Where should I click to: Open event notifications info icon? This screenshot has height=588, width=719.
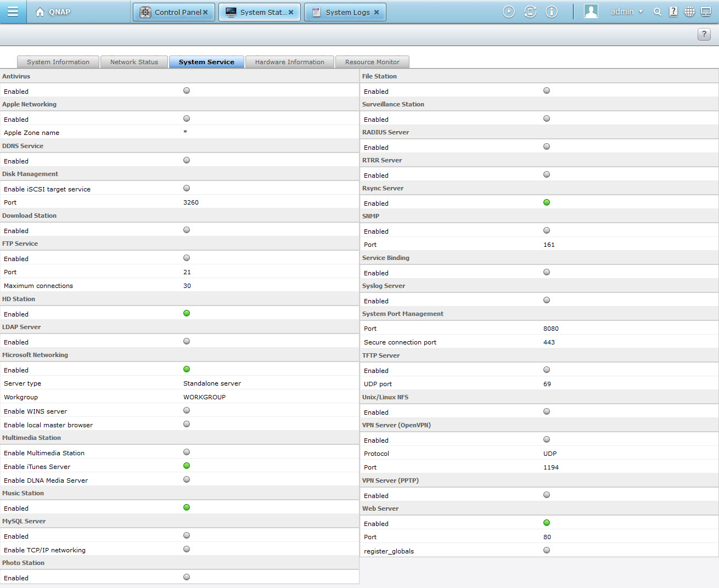552,12
